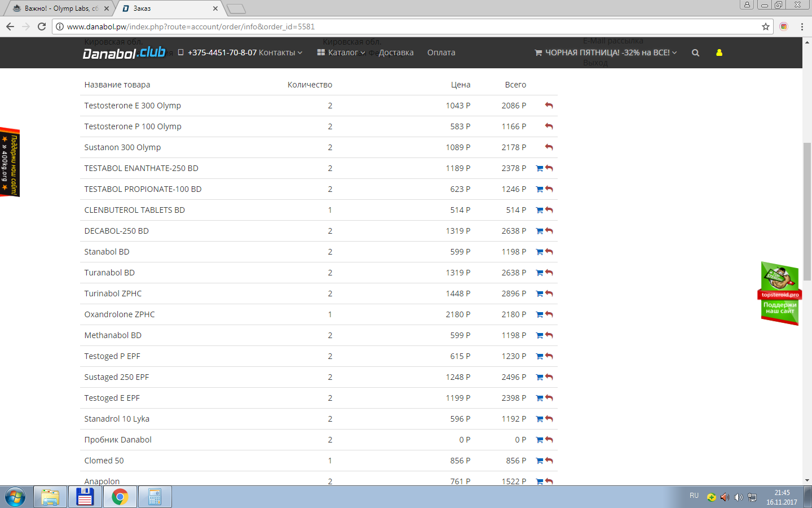
Task: Click the Oxandrolone ZPHC product name
Action: (120, 314)
